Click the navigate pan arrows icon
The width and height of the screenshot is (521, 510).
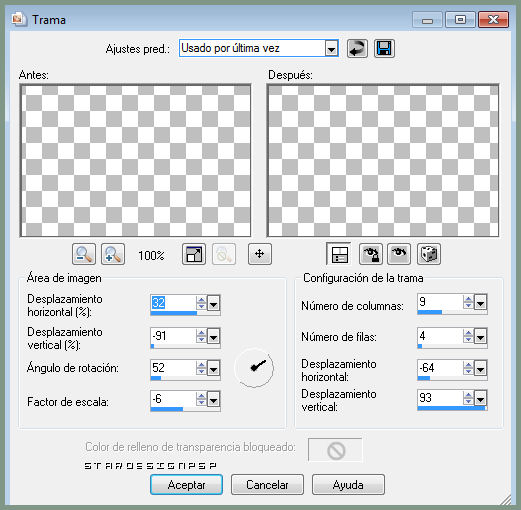click(x=260, y=254)
